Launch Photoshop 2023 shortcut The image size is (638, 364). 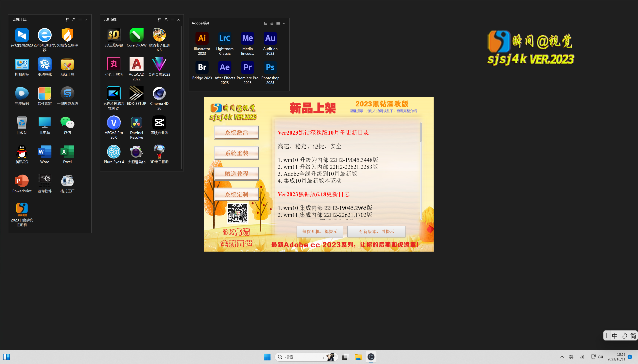pos(270,72)
